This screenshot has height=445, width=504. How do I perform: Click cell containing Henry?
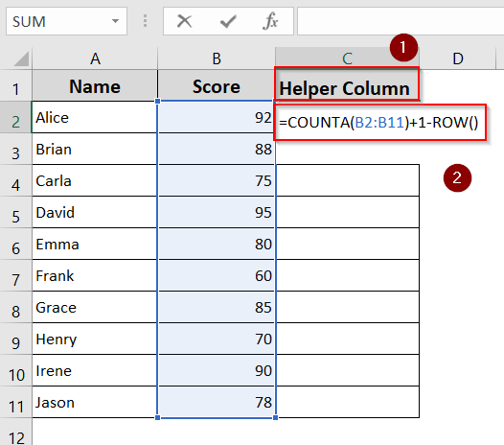(x=95, y=339)
